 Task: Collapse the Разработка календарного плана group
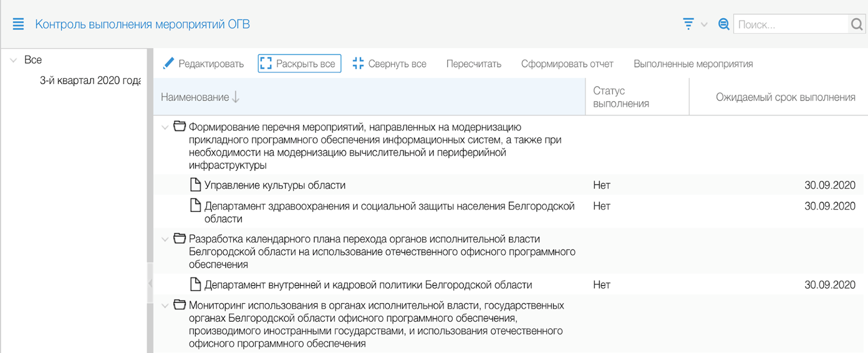point(165,239)
